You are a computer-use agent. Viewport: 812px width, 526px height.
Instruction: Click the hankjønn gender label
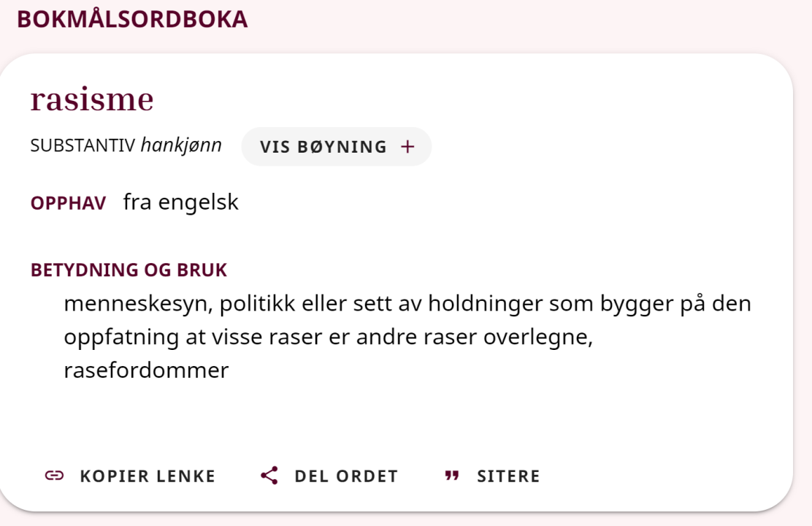click(181, 145)
